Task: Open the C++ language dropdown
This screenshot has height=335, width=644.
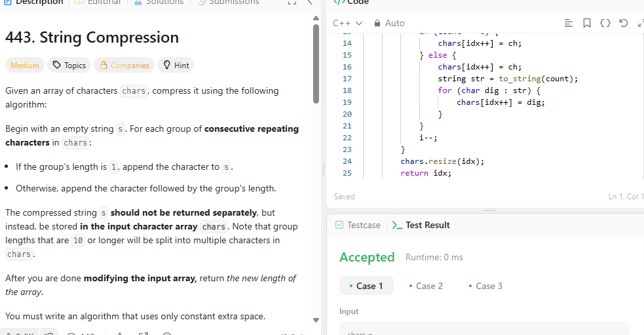Action: (347, 23)
